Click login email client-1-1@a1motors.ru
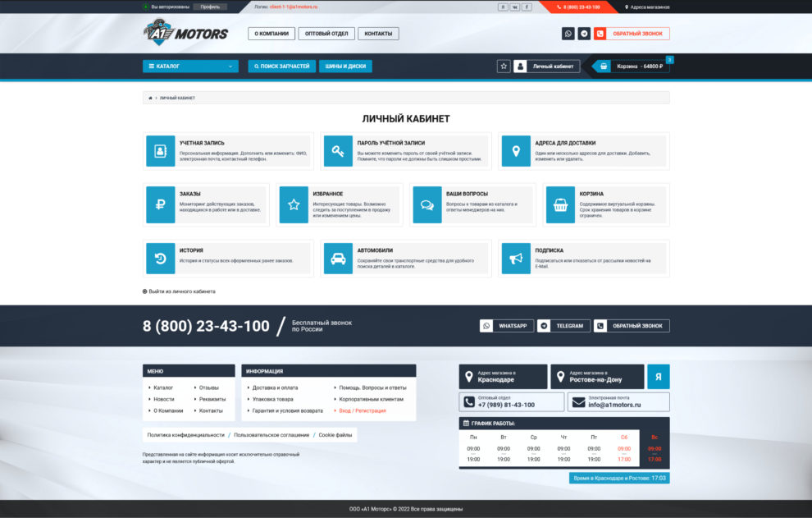 [294, 7]
